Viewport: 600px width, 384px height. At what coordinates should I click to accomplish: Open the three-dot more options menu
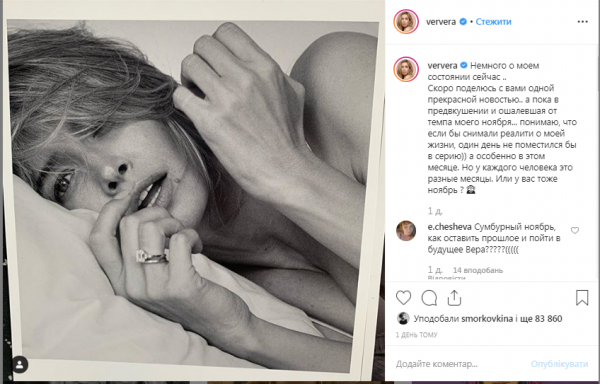[x=582, y=22]
